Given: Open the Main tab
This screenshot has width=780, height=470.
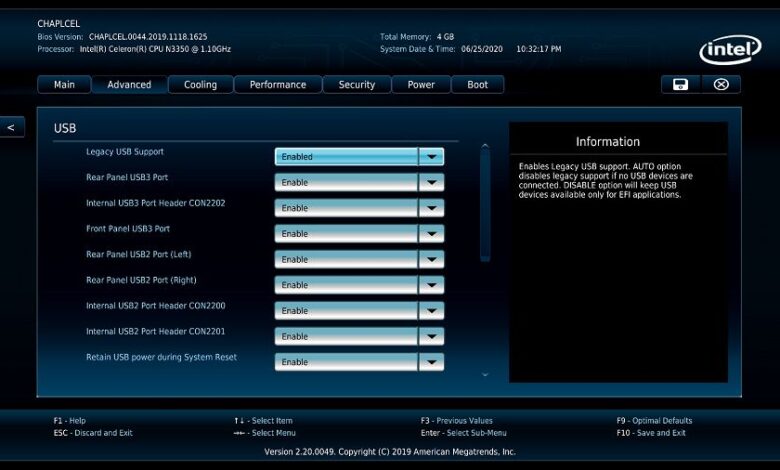Looking at the screenshot, I should 64,85.
